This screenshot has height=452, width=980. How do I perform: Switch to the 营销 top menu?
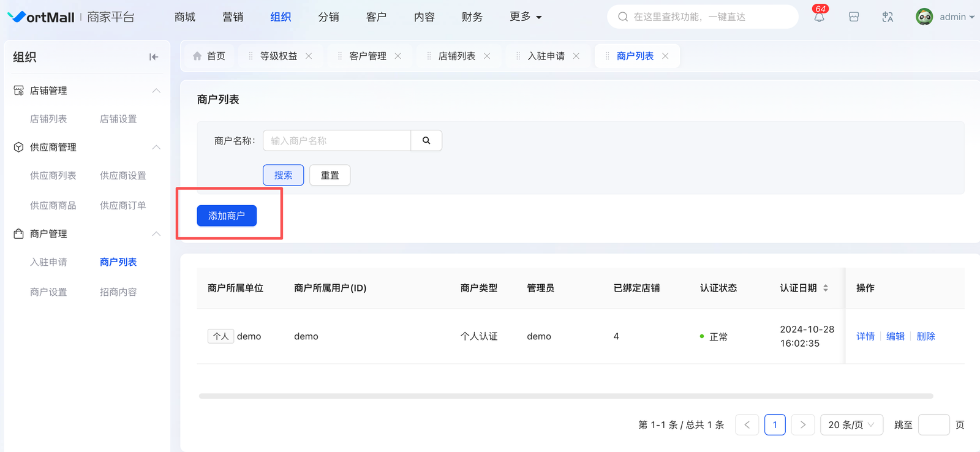click(233, 17)
